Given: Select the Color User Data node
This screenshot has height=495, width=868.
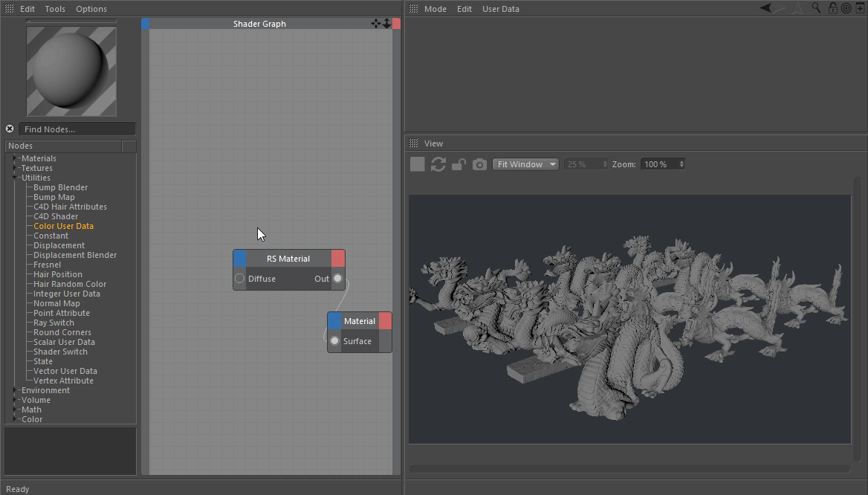Looking at the screenshot, I should coord(63,226).
